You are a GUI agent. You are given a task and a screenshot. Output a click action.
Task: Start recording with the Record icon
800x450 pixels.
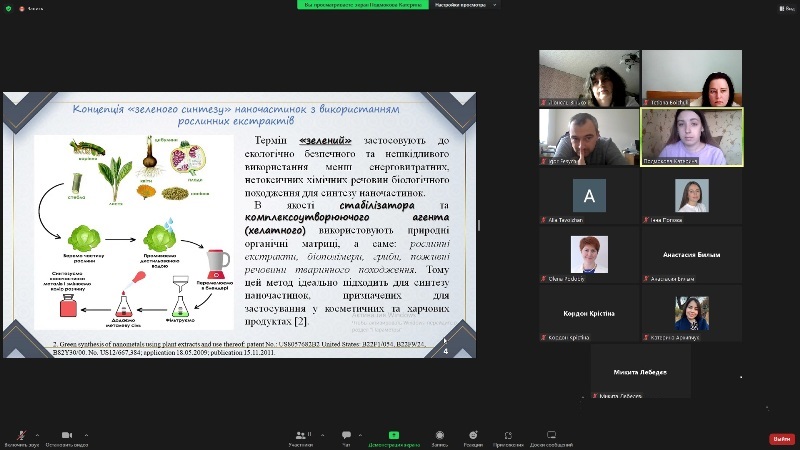pos(440,435)
